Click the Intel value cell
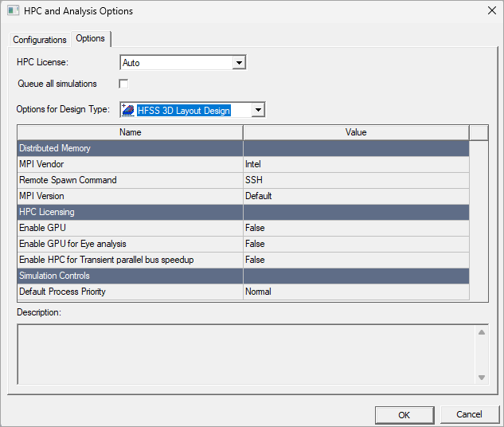Image resolution: width=504 pixels, height=427 pixels. tap(356, 164)
